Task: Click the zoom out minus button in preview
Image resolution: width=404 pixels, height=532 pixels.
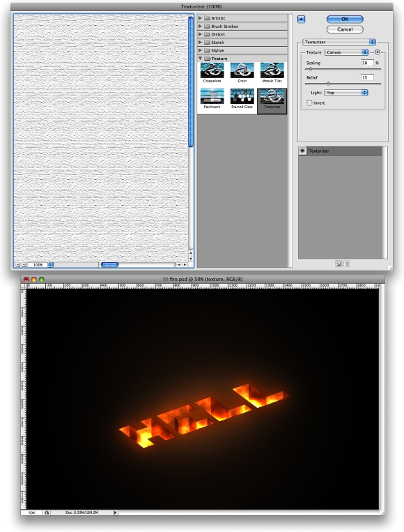Action: pyautogui.click(x=17, y=265)
